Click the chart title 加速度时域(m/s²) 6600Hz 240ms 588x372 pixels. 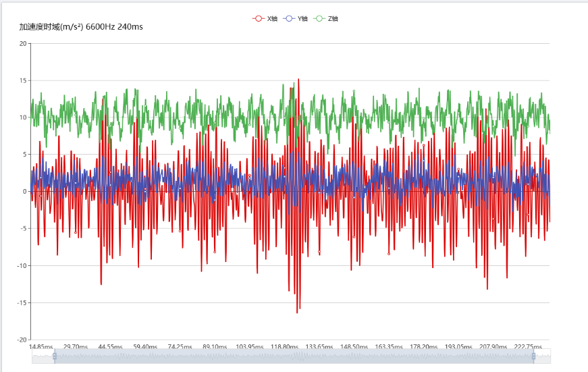[x=81, y=27]
